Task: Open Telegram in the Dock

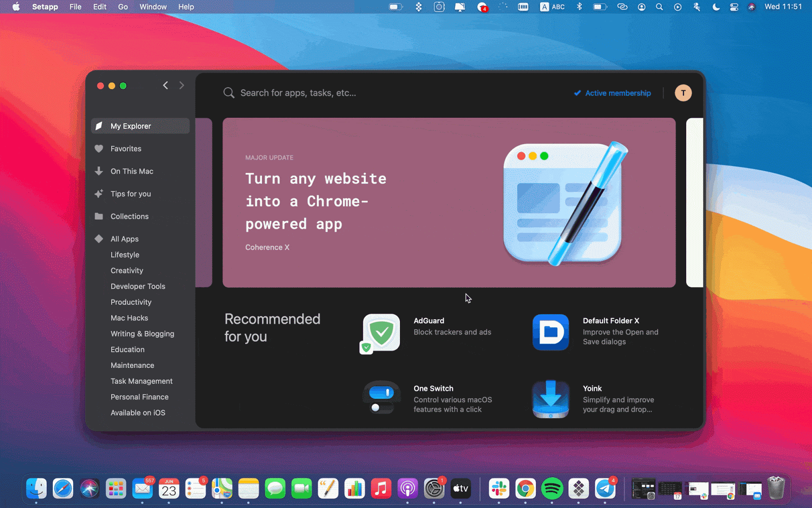Action: pyautogui.click(x=605, y=489)
